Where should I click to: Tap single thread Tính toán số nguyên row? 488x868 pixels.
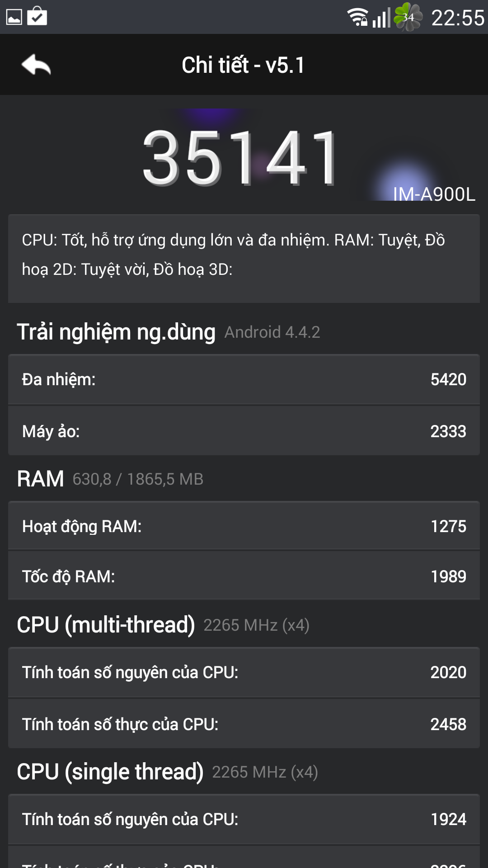point(244,819)
